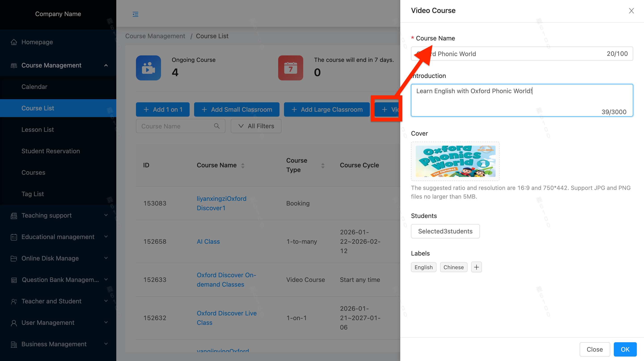Sort by Course Type column arrows

[x=322, y=165]
